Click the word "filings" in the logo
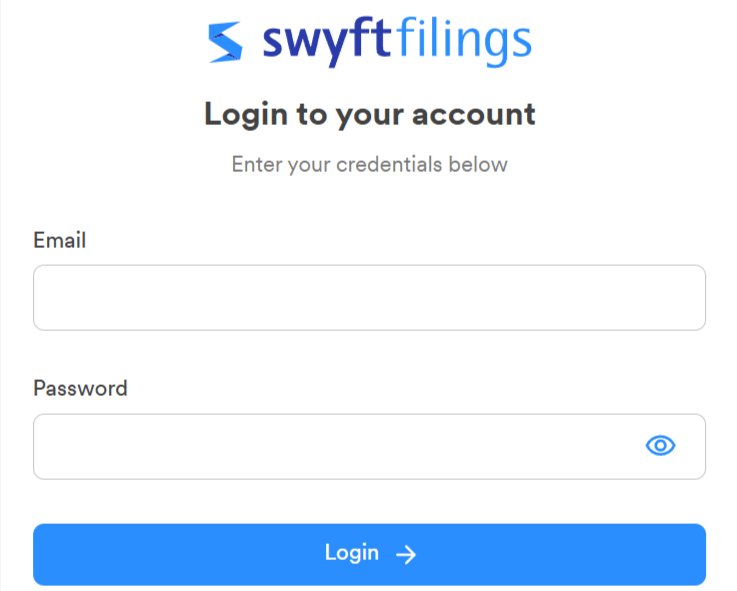The image size is (737, 591). (464, 41)
